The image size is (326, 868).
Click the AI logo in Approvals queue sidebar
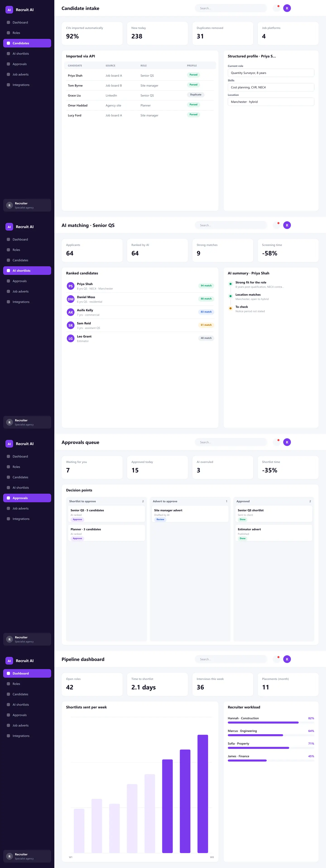coord(9,444)
